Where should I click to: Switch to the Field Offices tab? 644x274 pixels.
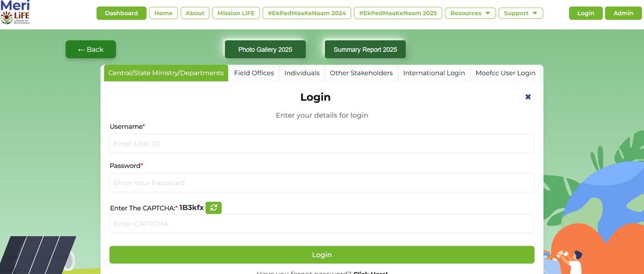click(x=254, y=73)
